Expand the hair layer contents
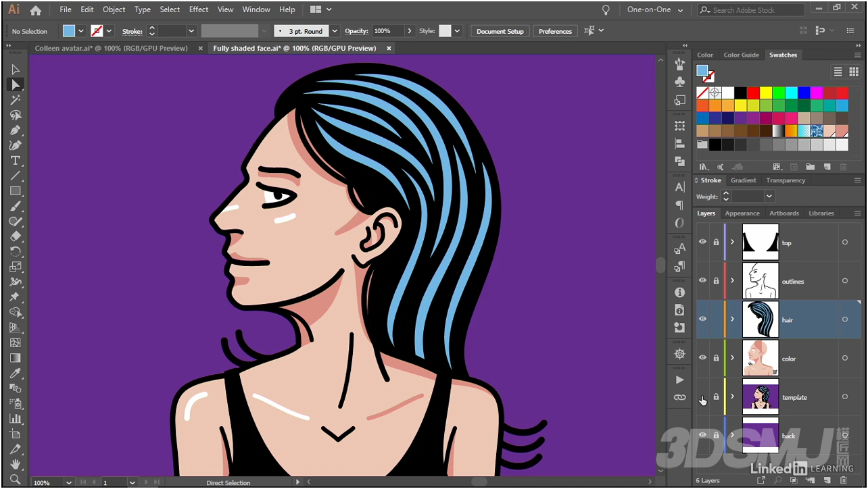 click(x=732, y=319)
